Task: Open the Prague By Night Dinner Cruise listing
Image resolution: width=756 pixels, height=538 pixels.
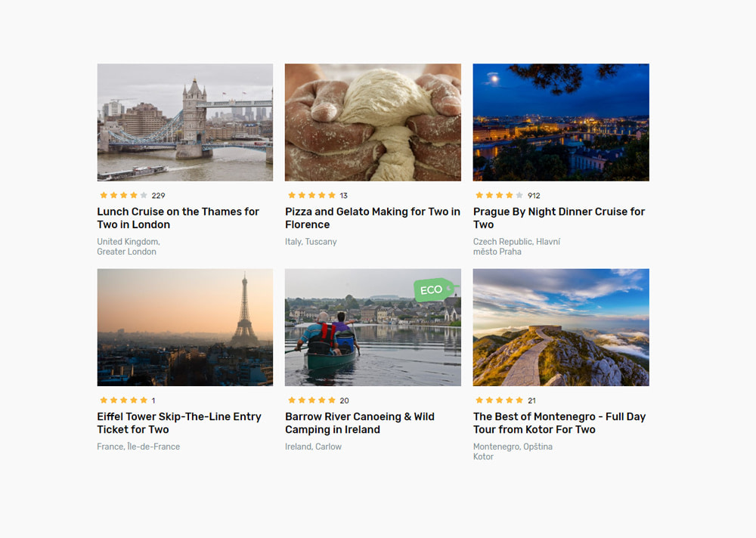Action: click(x=559, y=218)
